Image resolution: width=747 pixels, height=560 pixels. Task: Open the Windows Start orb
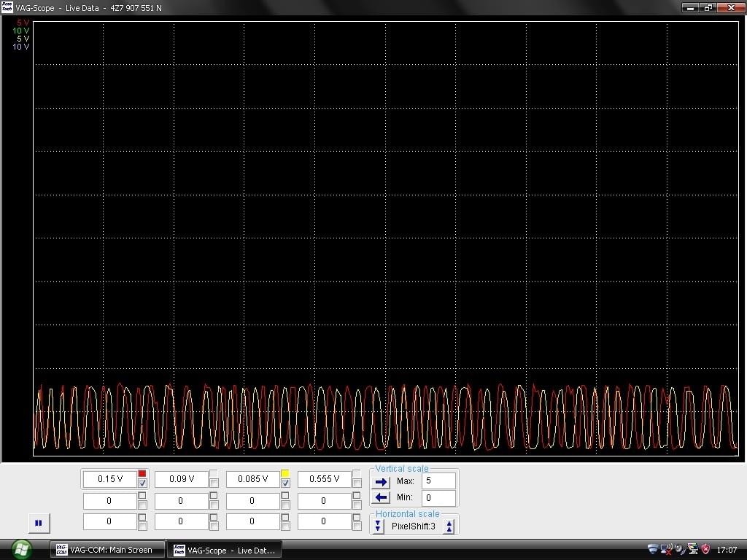[x=21, y=548]
